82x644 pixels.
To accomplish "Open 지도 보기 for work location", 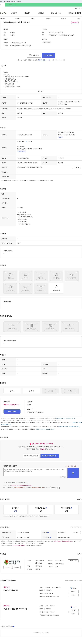I will point(76,167).
